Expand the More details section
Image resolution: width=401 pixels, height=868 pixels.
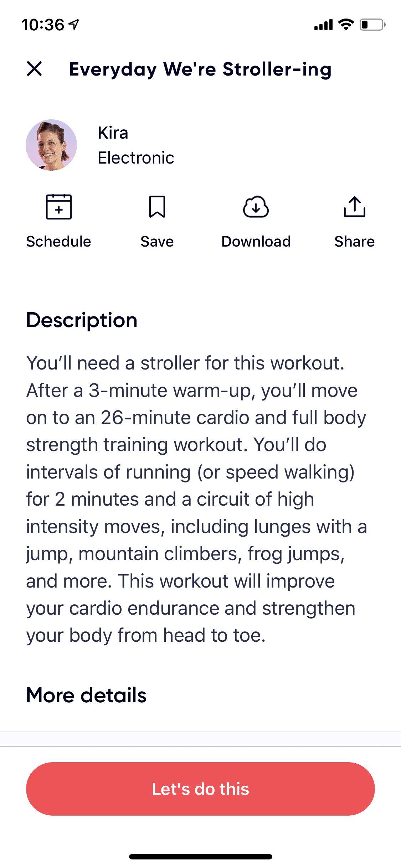click(x=86, y=695)
